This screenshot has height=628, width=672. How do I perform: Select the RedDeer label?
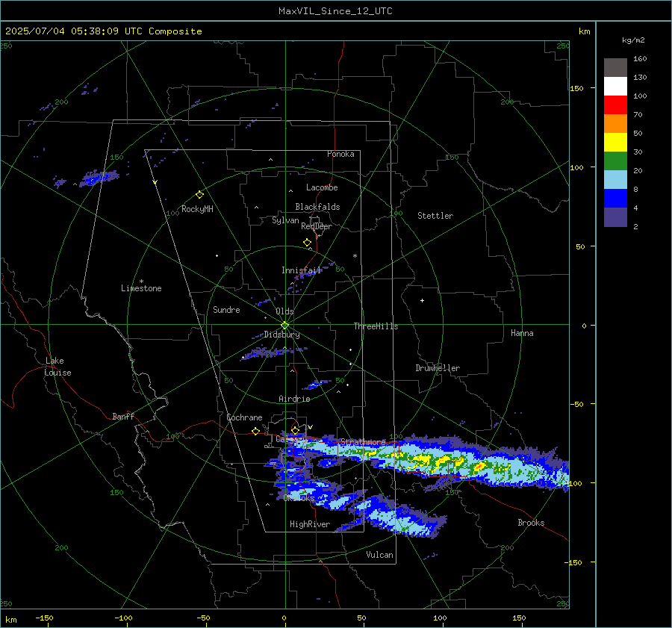pos(317,226)
